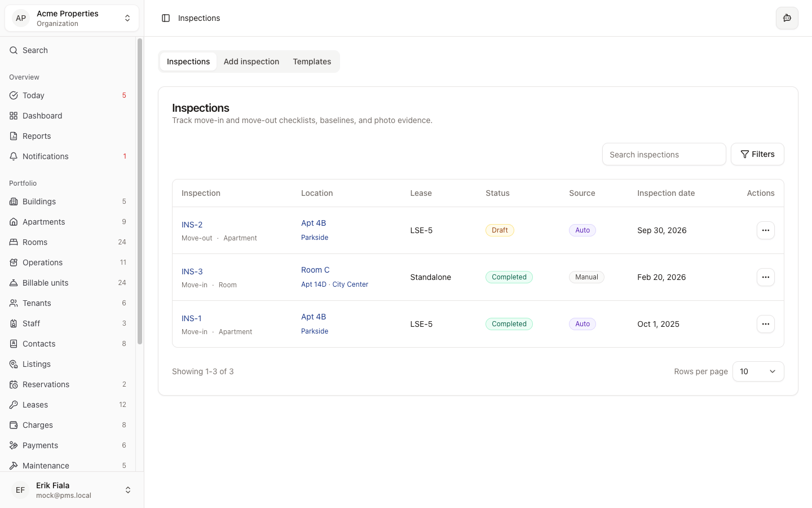The height and width of the screenshot is (508, 812).
Task: Click the sidebar vertical scrollbar
Action: pos(140,192)
